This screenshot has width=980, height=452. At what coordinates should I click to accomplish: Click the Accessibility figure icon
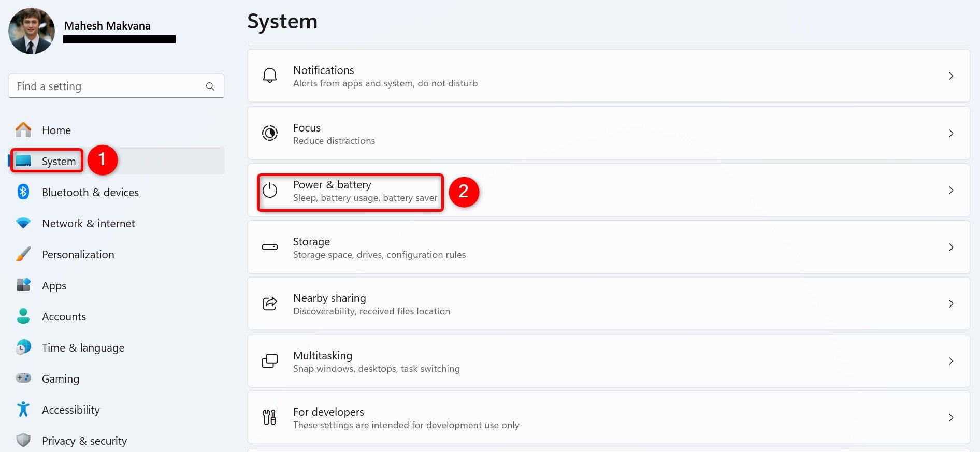click(x=23, y=409)
